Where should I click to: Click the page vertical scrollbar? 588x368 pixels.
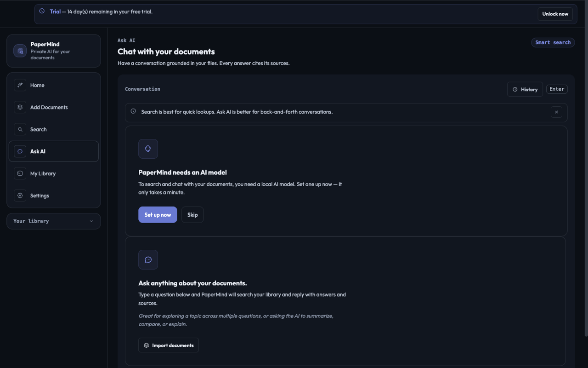(586, 182)
